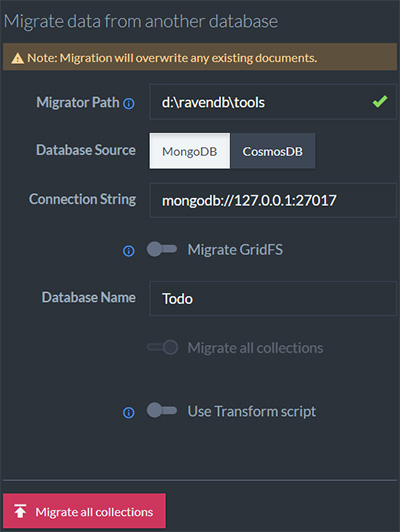The height and width of the screenshot is (532, 400).
Task: Focus the Migrator Path input field
Action: tap(273, 102)
